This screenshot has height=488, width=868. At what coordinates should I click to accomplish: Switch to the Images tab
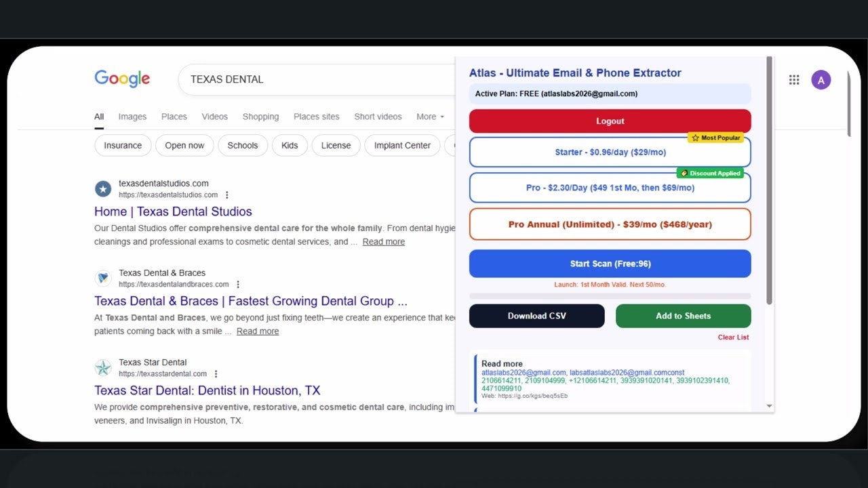pos(132,117)
